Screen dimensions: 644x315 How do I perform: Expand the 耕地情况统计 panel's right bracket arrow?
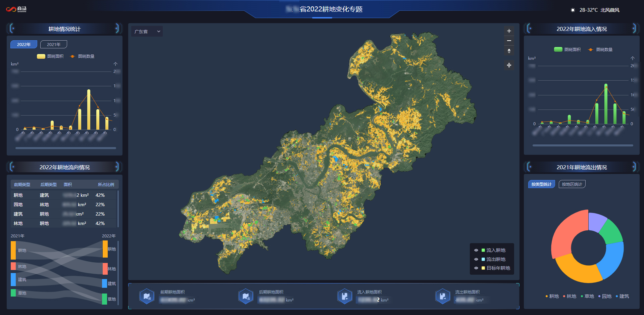click(x=117, y=28)
